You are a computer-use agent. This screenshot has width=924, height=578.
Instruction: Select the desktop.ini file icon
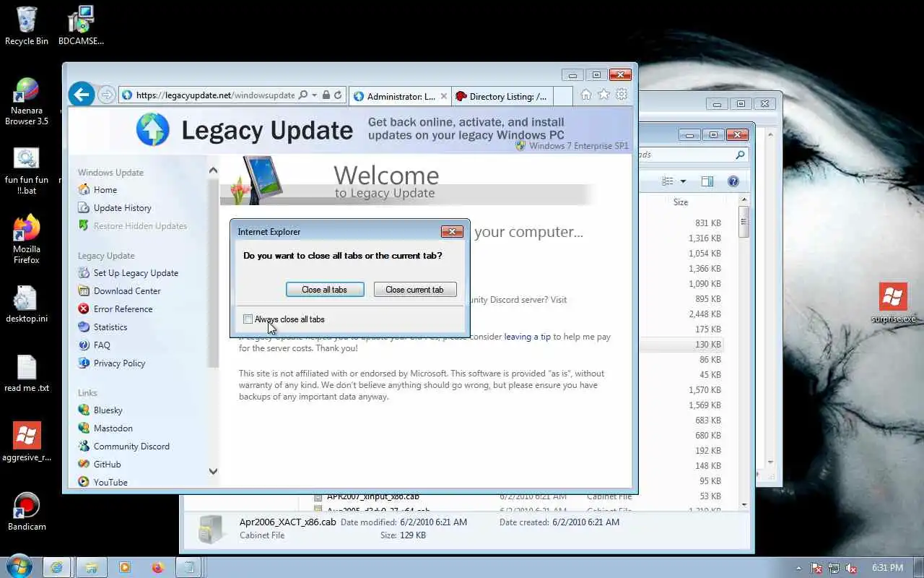[x=27, y=304]
